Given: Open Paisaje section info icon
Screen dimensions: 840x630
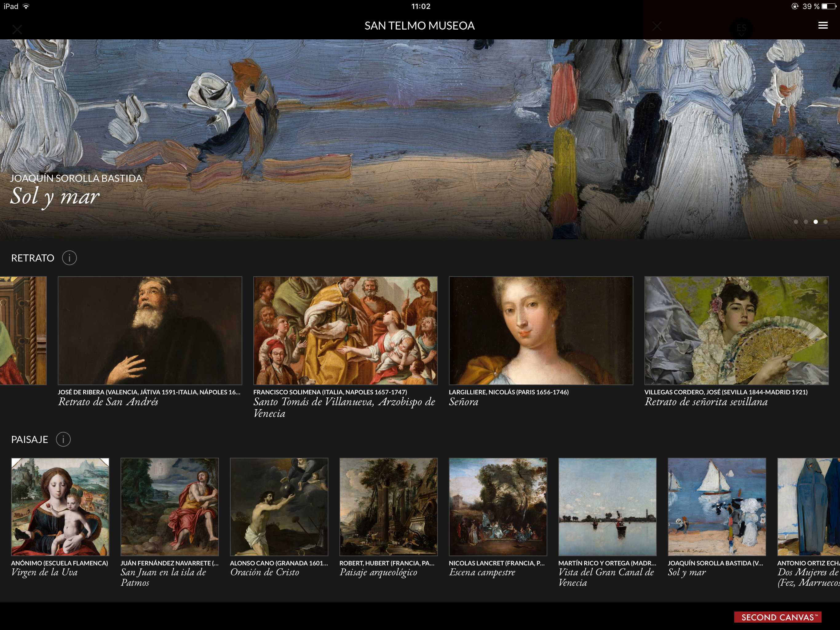Looking at the screenshot, I should pos(63,439).
